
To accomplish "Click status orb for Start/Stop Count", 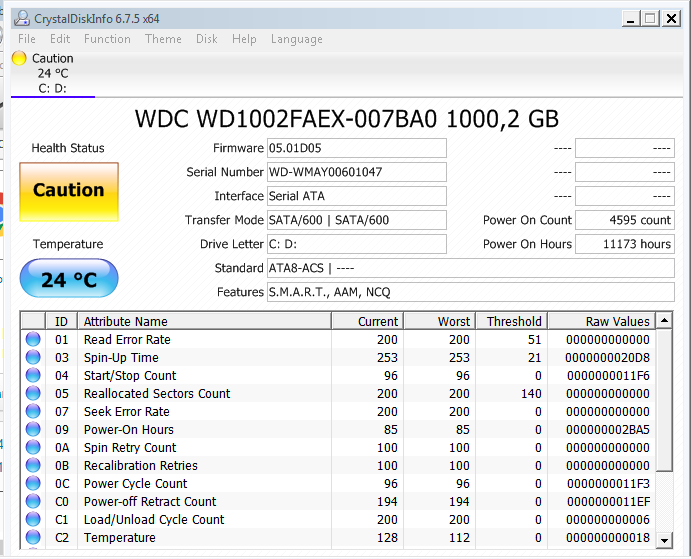I will tap(33, 376).
